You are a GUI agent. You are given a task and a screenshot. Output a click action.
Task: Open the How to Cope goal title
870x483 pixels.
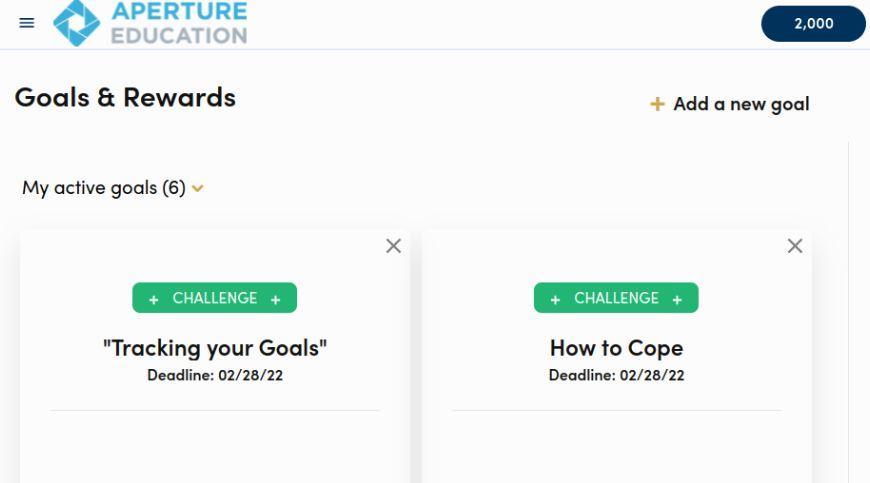616,348
